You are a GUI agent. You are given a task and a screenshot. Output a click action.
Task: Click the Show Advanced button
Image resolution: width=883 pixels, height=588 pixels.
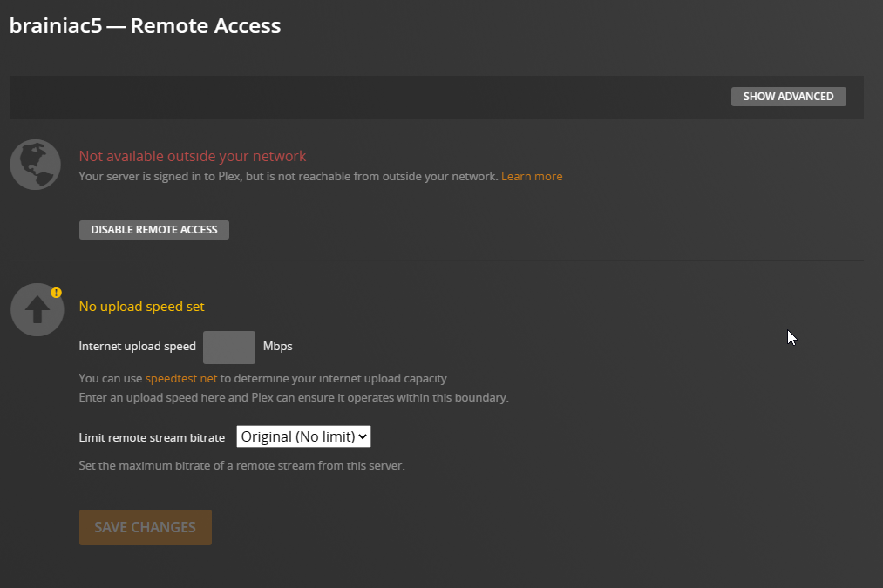(x=788, y=97)
